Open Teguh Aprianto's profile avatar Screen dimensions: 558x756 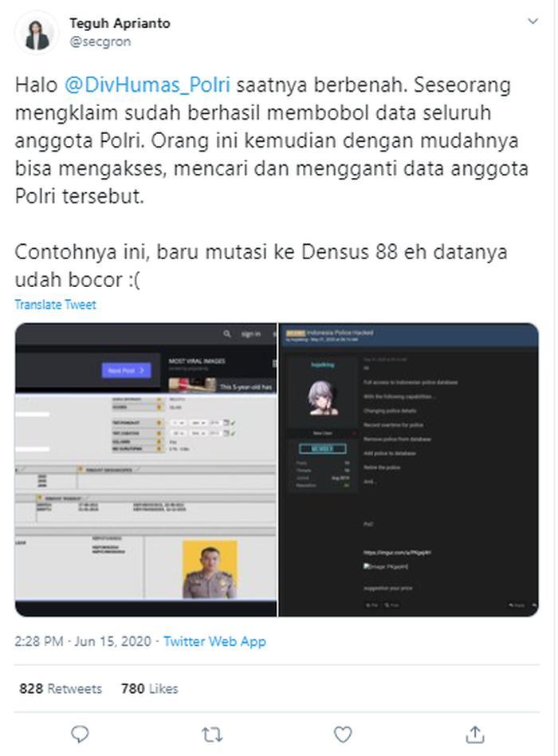point(37,33)
